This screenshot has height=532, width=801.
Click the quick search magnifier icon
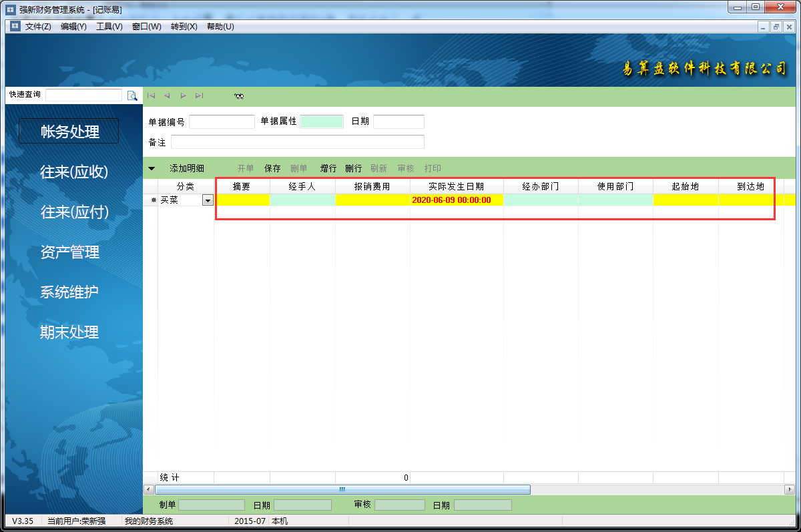[x=132, y=95]
